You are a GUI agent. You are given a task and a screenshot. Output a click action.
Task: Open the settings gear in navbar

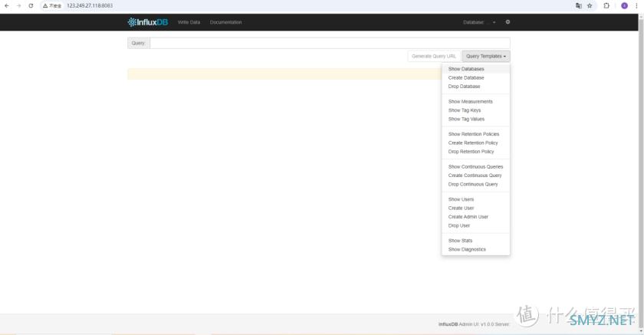click(x=508, y=22)
